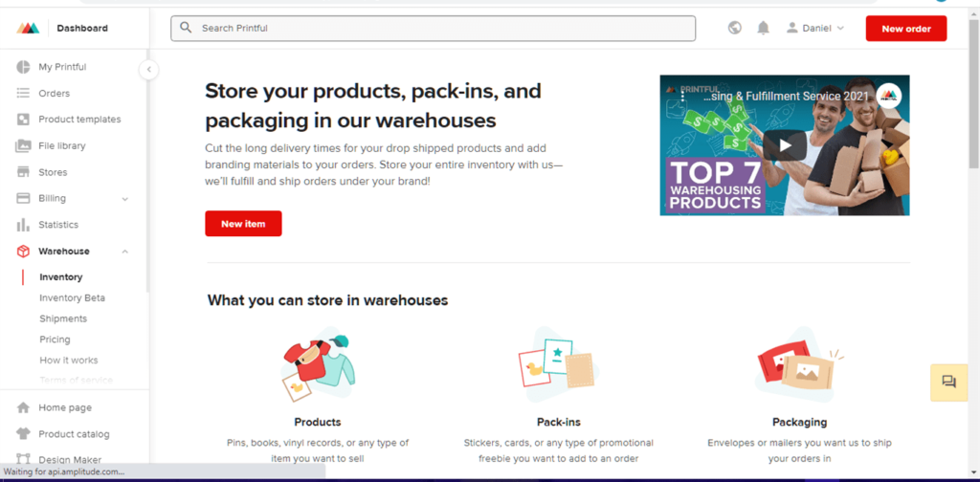Open the notifications bell

click(x=763, y=28)
